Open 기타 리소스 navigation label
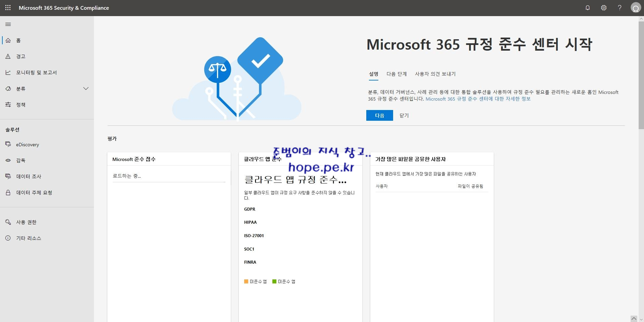 pos(29,238)
